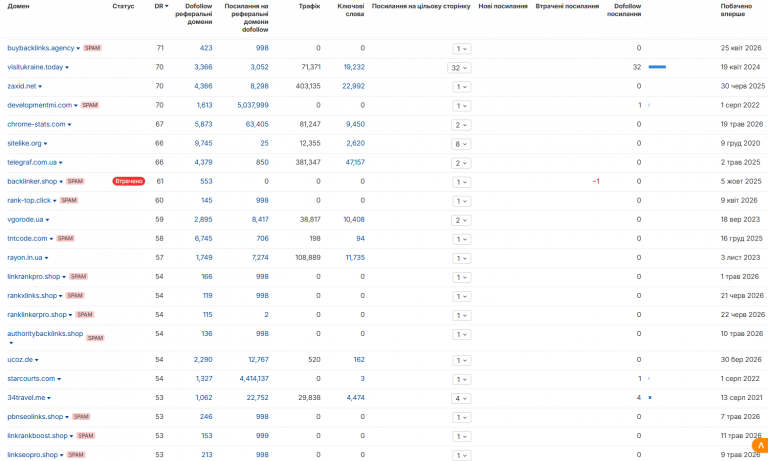The image size is (768, 461).
Task: Open the 4,414,137 link in starcourts.com row
Action: 254,379
